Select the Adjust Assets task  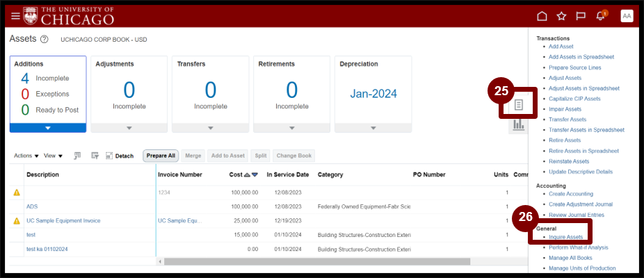[x=565, y=78]
